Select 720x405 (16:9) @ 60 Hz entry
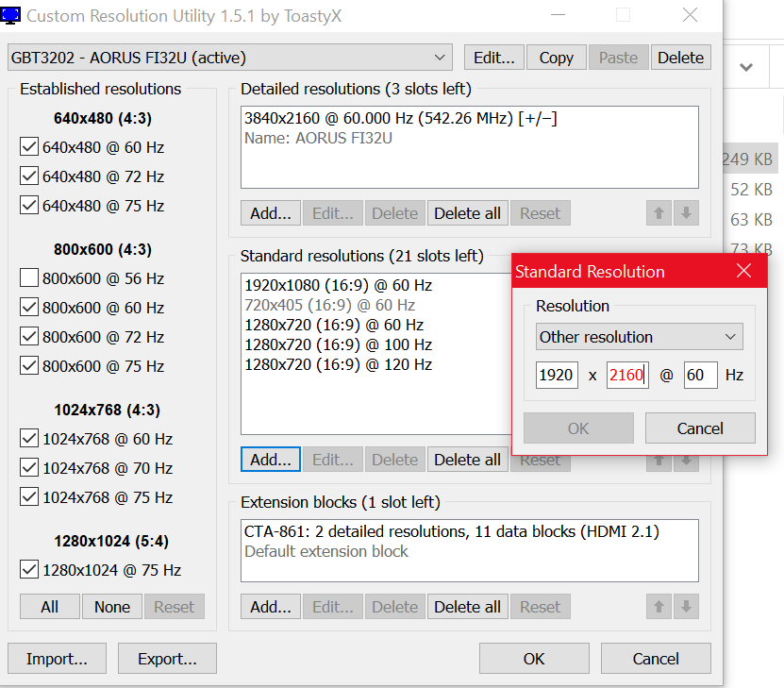The height and width of the screenshot is (688, 784). pos(330,305)
